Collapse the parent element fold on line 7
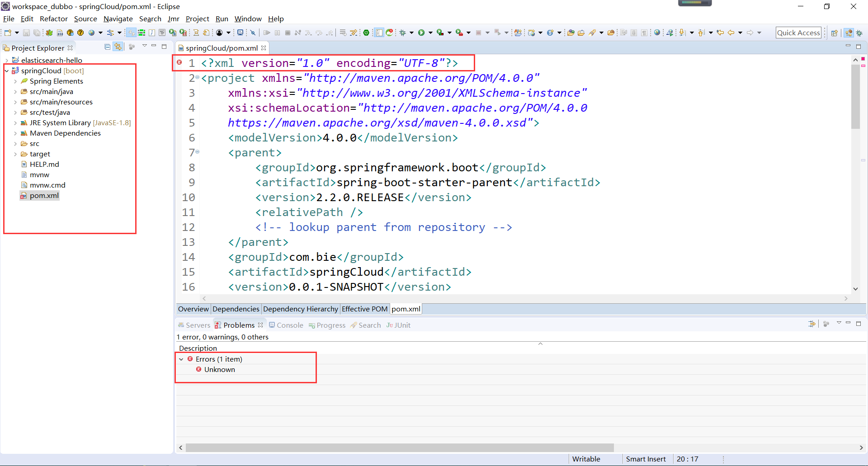The image size is (868, 466). pyautogui.click(x=198, y=152)
